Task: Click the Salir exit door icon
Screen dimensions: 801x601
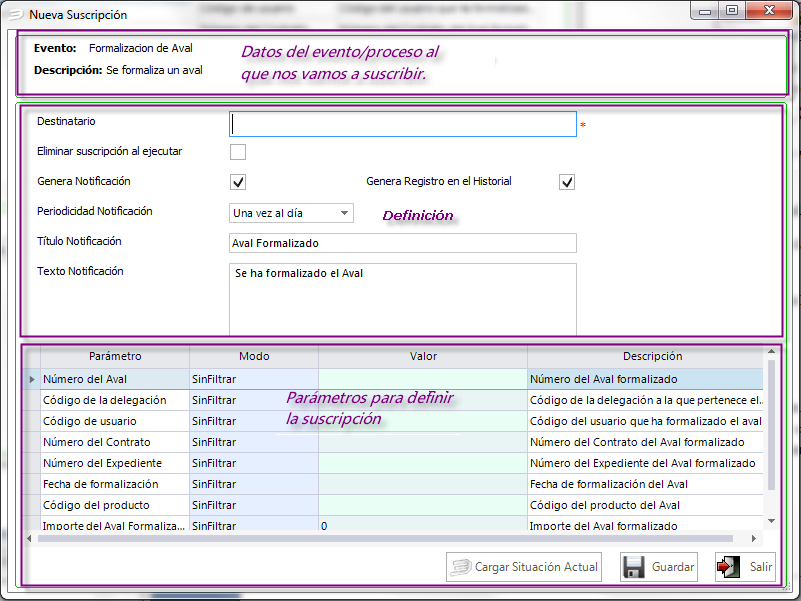Action: (731, 567)
